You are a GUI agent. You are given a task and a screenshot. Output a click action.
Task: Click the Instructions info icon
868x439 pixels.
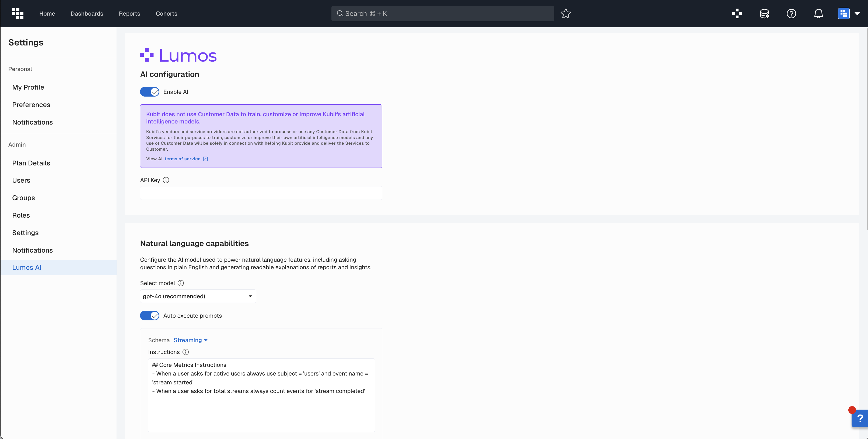click(x=185, y=352)
